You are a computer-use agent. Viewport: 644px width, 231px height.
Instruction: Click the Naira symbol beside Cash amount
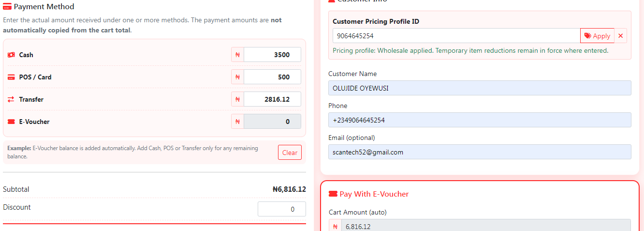pos(237,55)
